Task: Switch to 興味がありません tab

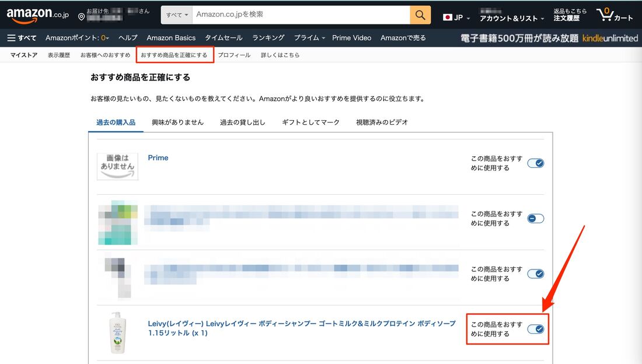Action: (x=177, y=123)
